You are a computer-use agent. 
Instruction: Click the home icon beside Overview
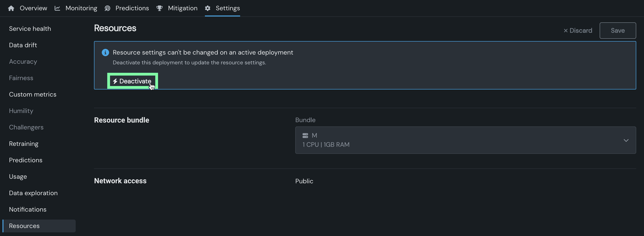coord(11,8)
